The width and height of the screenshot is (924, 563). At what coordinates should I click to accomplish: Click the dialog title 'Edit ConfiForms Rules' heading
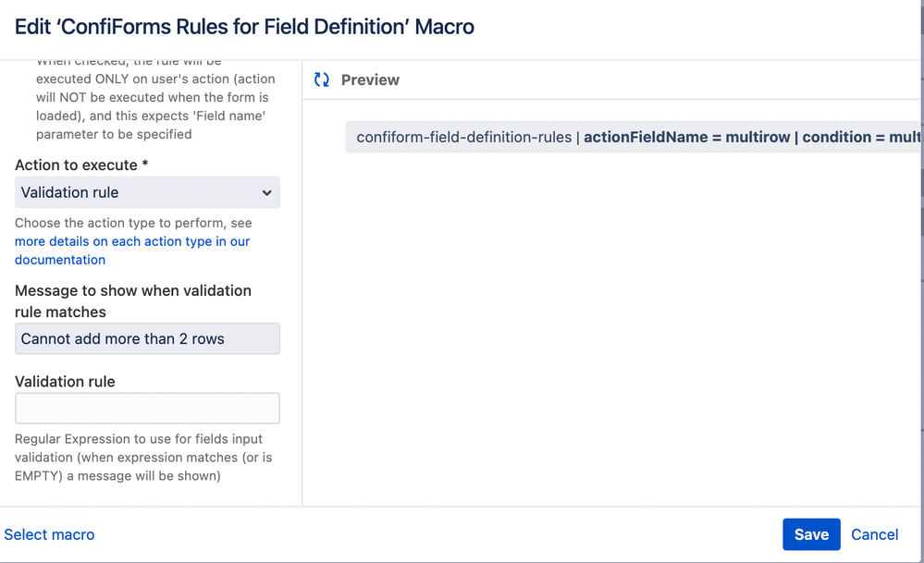[x=244, y=27]
